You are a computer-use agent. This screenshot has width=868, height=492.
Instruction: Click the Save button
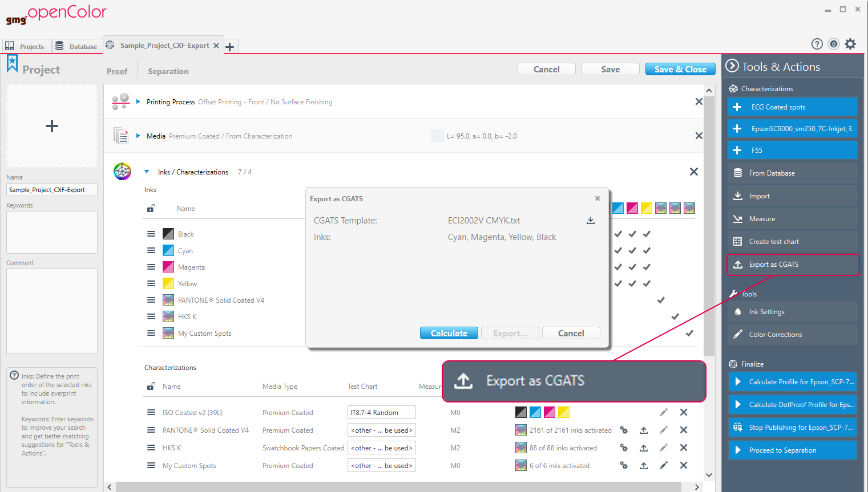click(x=610, y=69)
